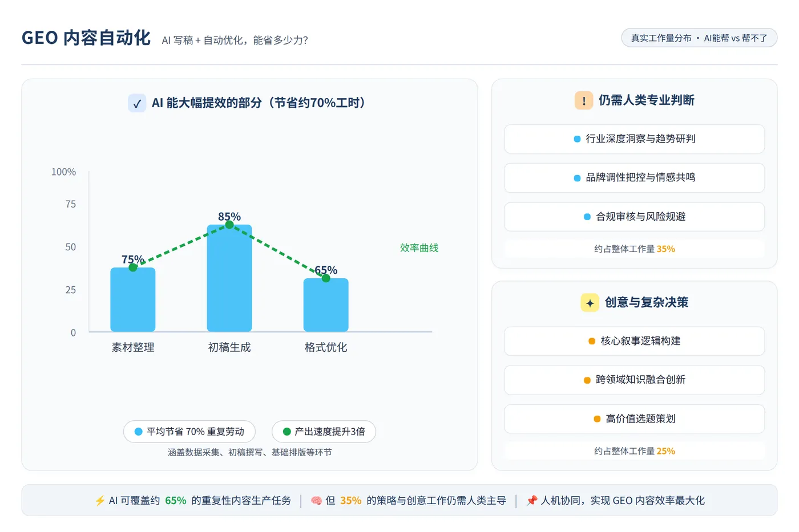Click the green dot in 产出速度提升3倍 pill
This screenshot has width=799, height=532.
click(x=287, y=432)
